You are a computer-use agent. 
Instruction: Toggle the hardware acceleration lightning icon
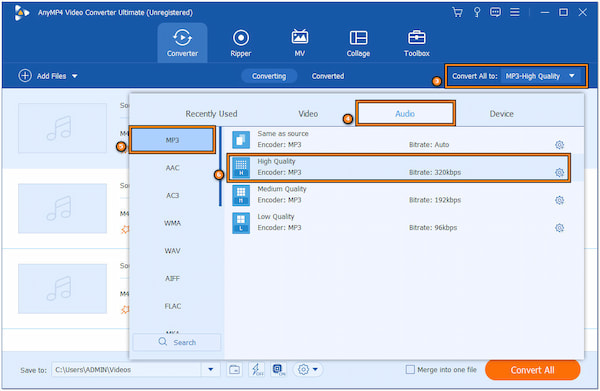(x=257, y=370)
